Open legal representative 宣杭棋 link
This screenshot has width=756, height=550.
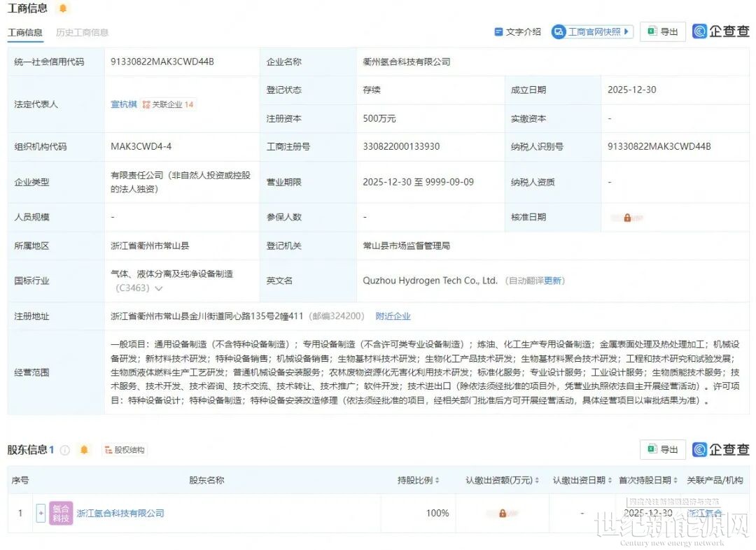point(124,104)
